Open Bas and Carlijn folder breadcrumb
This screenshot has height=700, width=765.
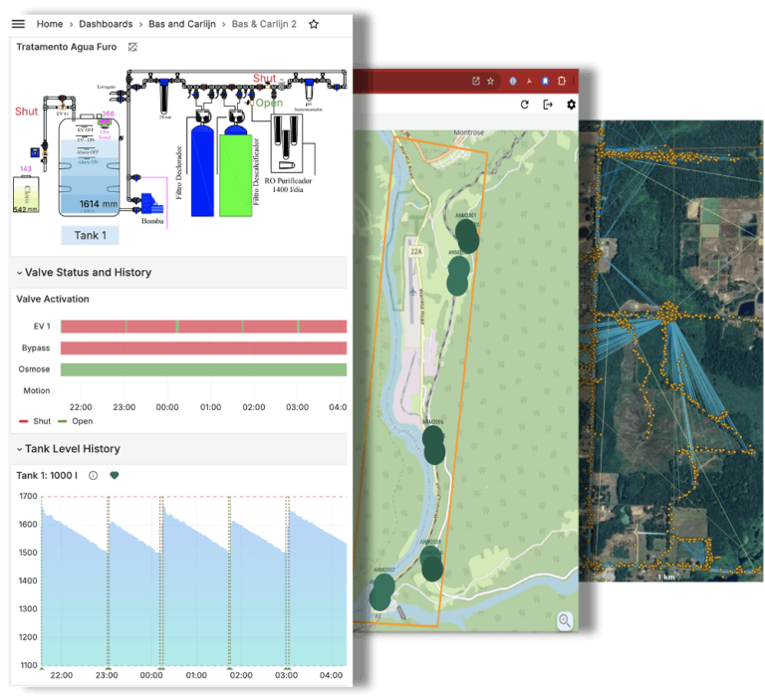coord(182,24)
